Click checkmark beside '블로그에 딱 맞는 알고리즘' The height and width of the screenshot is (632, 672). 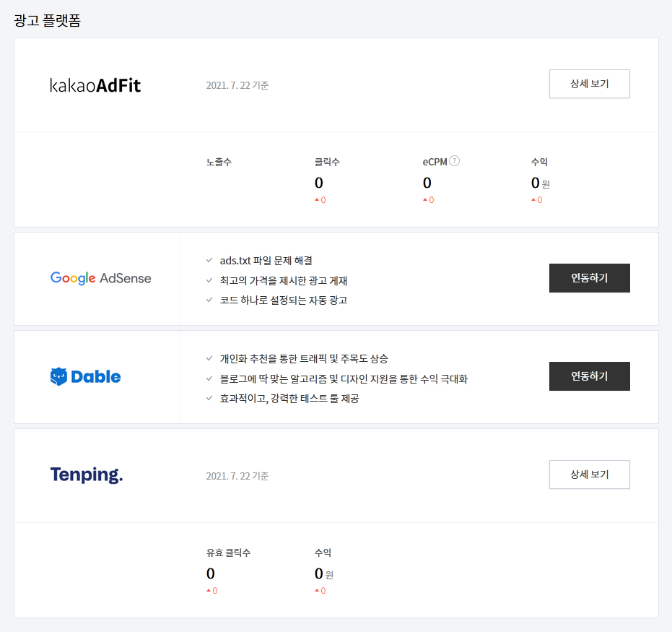[x=209, y=378]
